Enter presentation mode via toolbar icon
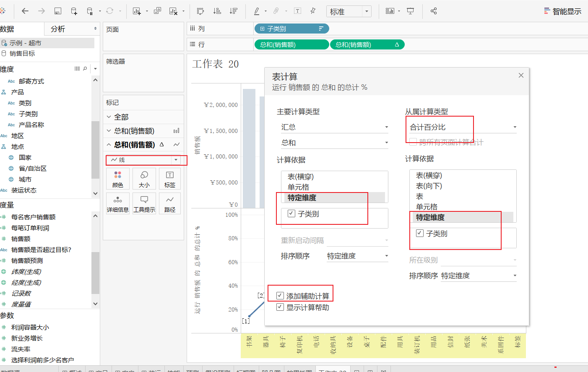Viewport: 588px width, 372px height. click(411, 11)
